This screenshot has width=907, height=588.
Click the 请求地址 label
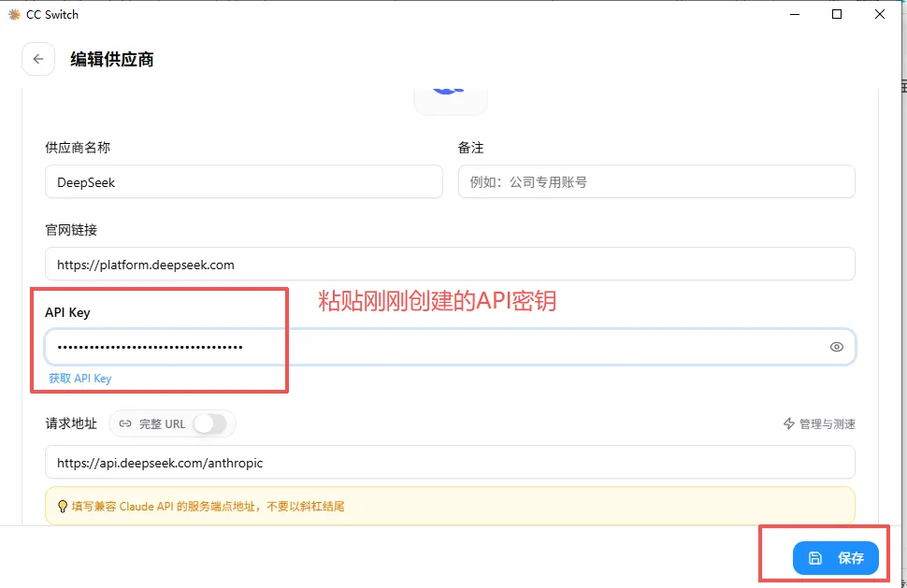pos(71,423)
